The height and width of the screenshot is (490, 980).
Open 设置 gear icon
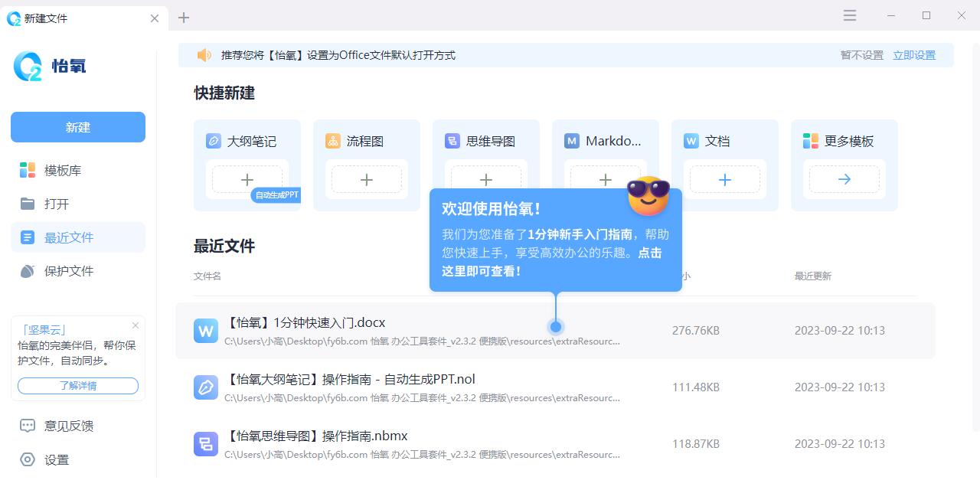pyautogui.click(x=28, y=459)
